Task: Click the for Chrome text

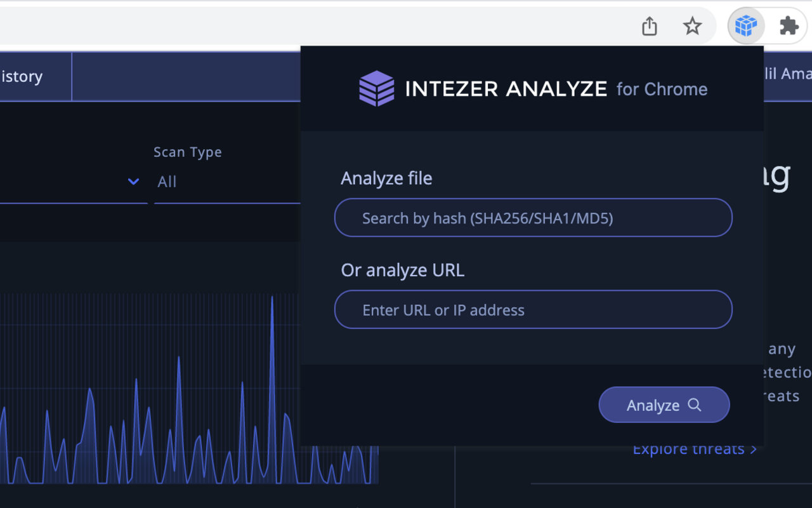Action: [x=662, y=89]
